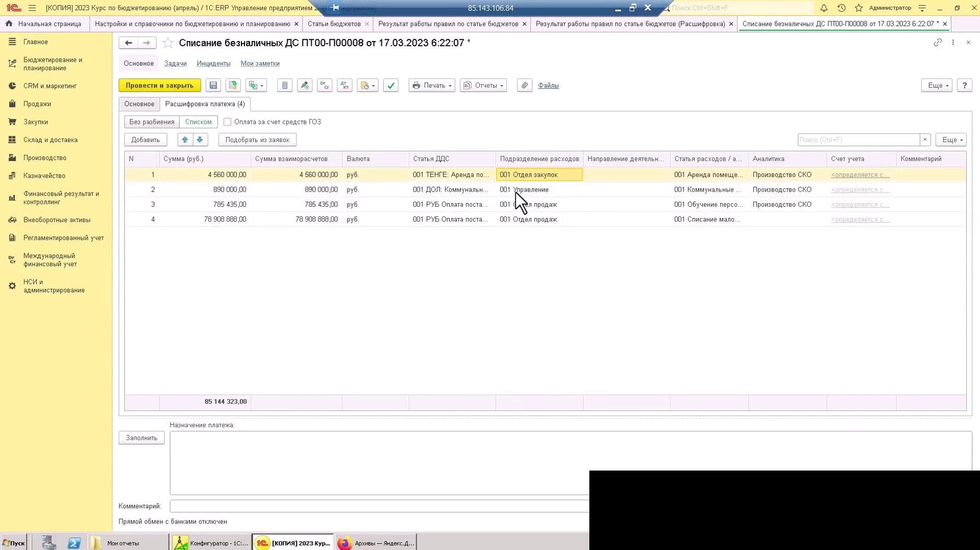Open the document structure list icon
980x550 pixels.
click(285, 86)
